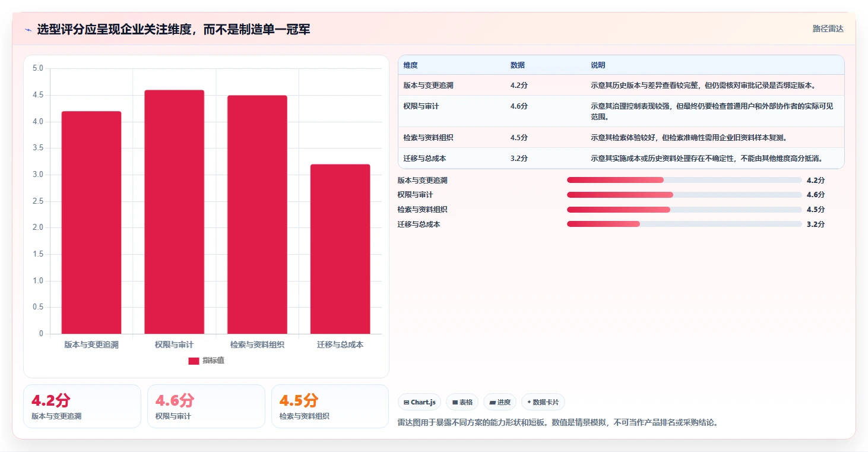
Task: Click the 迁移与总成本 x-axis label under chart
Action: (x=340, y=344)
